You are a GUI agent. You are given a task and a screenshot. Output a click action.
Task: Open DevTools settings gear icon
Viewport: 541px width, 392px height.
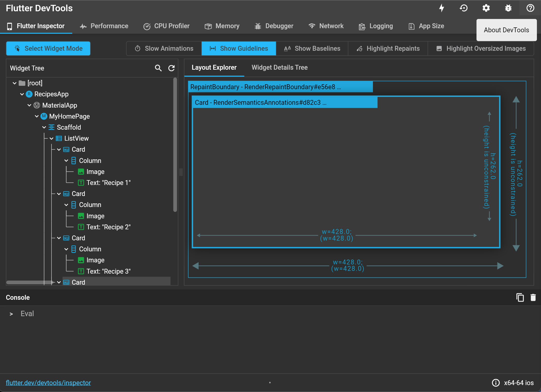pyautogui.click(x=486, y=8)
